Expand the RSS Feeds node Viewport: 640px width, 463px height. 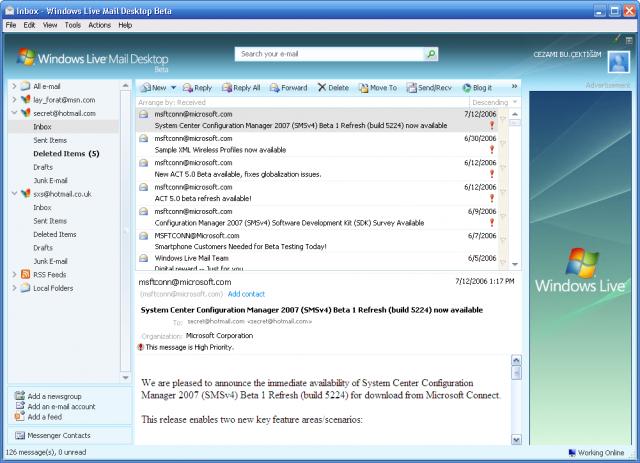click(14, 274)
